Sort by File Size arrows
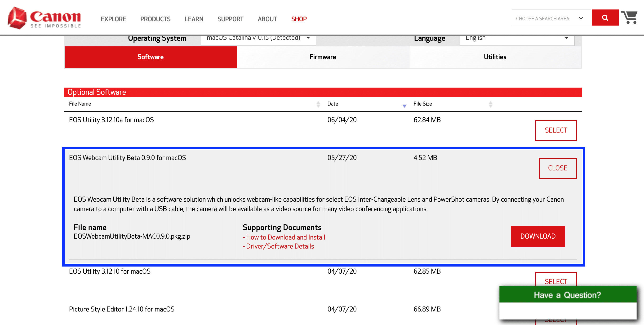 [490, 104]
